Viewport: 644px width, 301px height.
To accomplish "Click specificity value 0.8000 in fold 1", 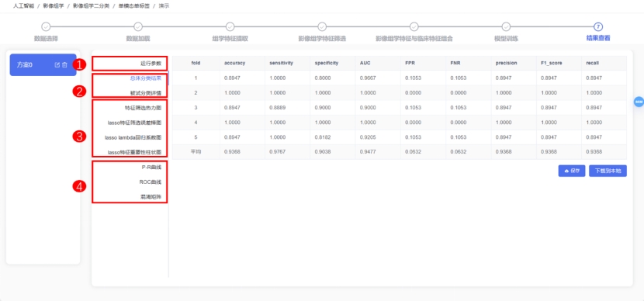I will (323, 78).
